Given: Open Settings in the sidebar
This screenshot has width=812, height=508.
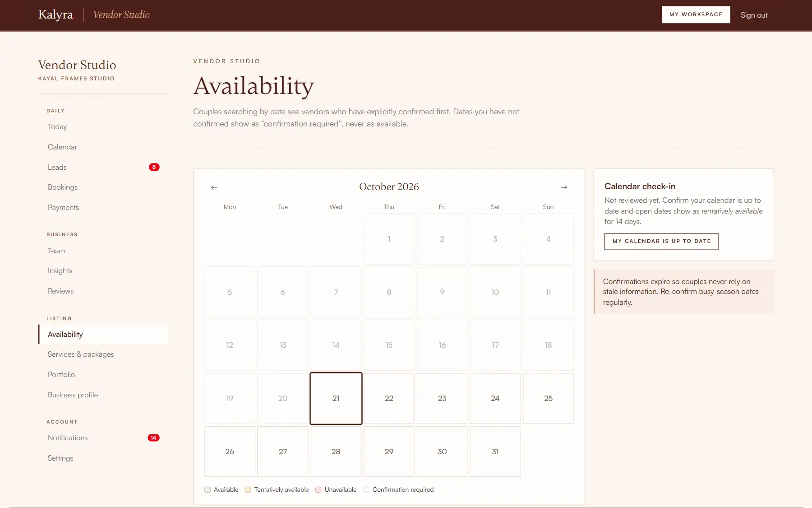Looking at the screenshot, I should pyautogui.click(x=103, y=458).
